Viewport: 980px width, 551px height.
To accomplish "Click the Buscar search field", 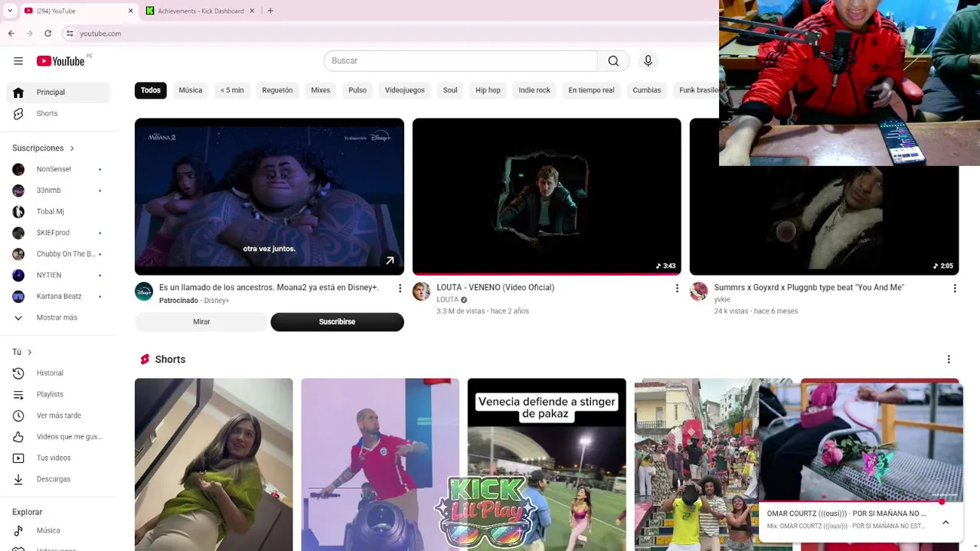I will [x=460, y=61].
